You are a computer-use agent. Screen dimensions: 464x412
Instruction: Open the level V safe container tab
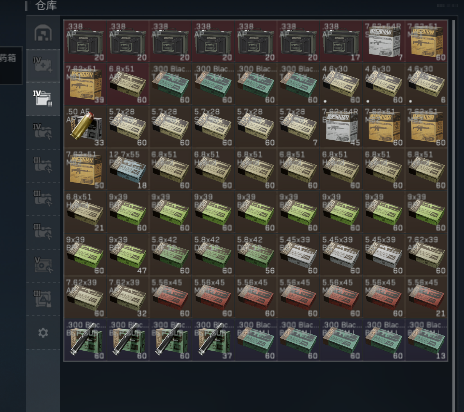tap(43, 266)
